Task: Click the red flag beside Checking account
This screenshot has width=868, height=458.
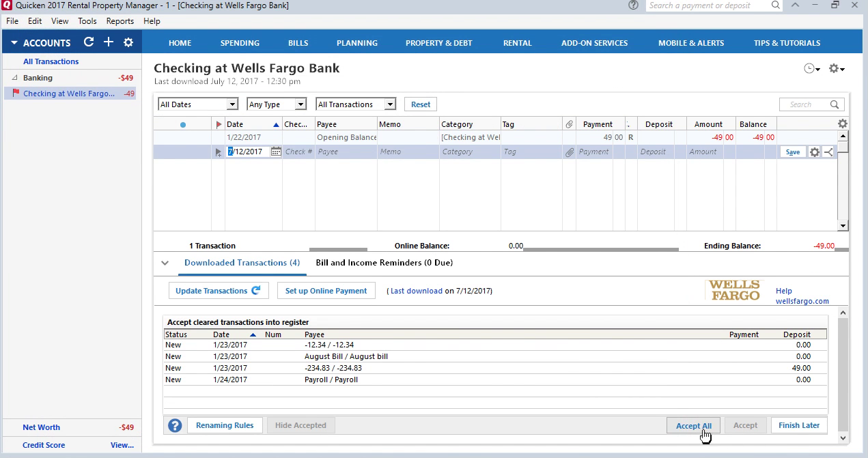Action: click(16, 94)
